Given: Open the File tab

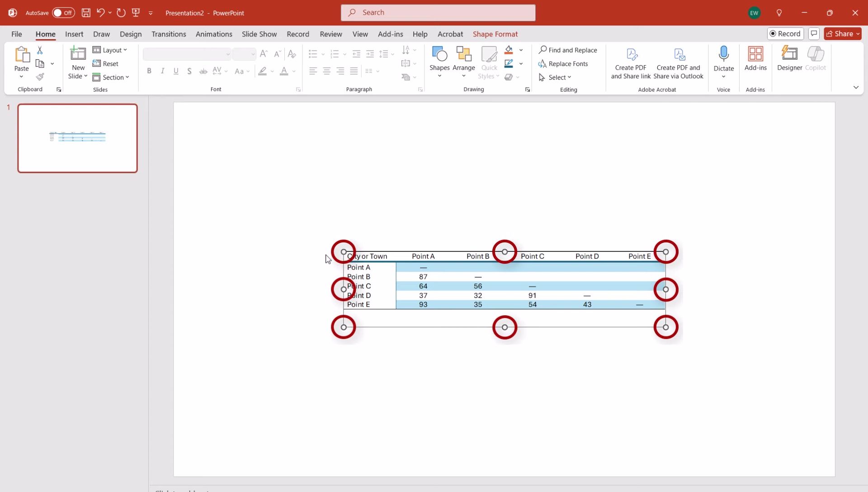Looking at the screenshot, I should (x=17, y=34).
